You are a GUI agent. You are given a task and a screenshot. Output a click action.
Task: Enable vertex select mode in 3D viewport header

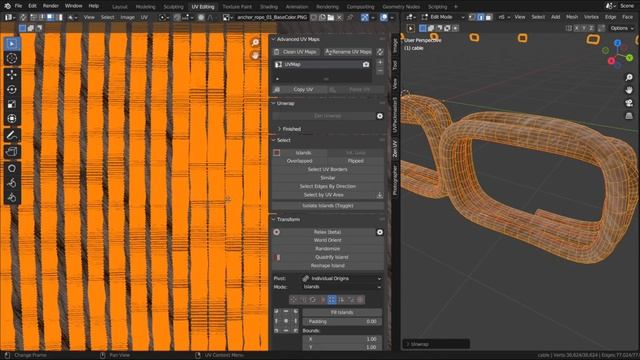click(472, 17)
